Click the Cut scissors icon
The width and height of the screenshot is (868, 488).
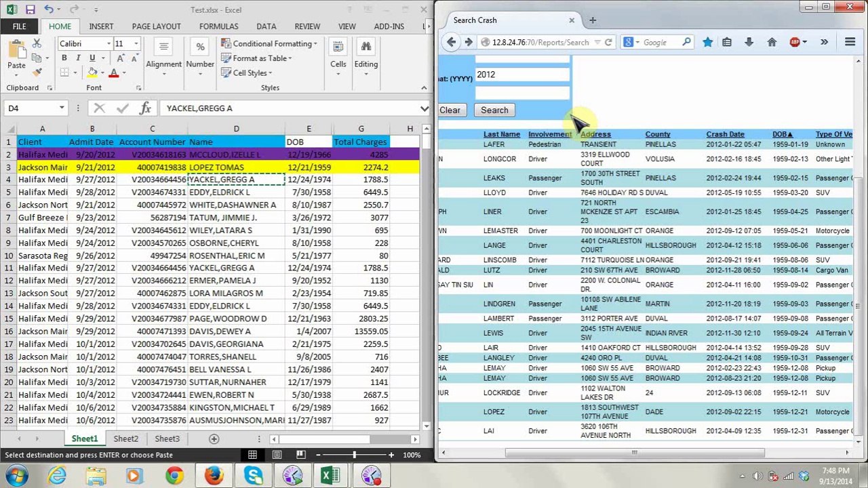[x=37, y=44]
